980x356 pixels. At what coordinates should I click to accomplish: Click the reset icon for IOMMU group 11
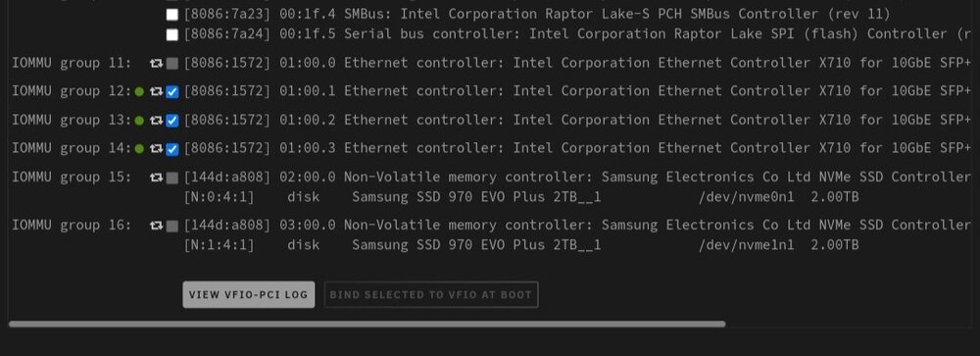[156, 63]
